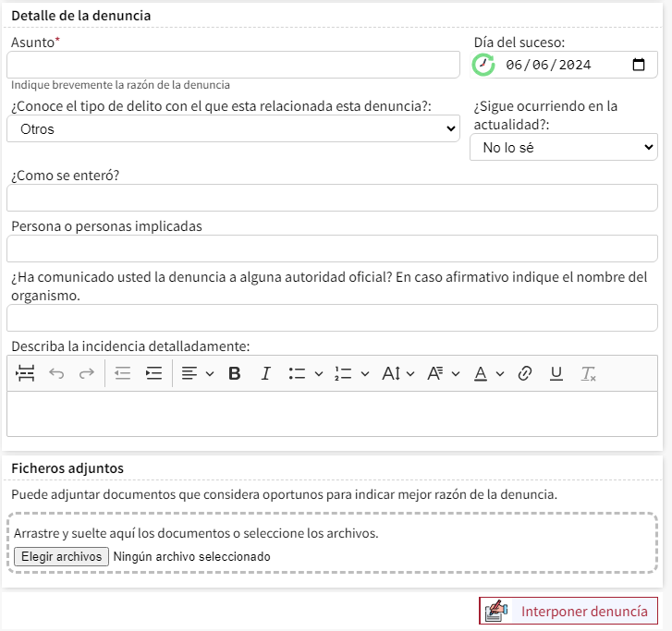Toggle bold formatting
The width and height of the screenshot is (672, 631).
click(x=234, y=373)
